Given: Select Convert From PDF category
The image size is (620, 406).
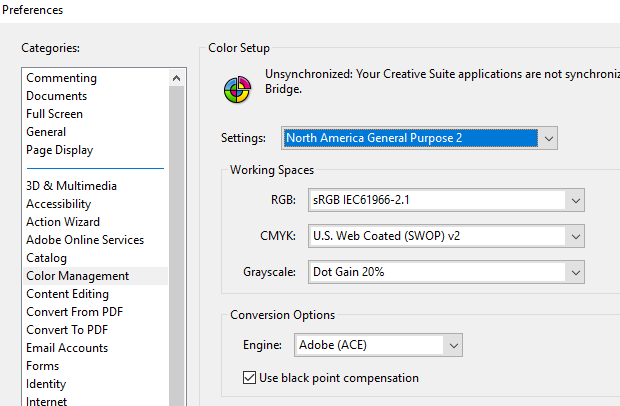Looking at the screenshot, I should tap(75, 312).
